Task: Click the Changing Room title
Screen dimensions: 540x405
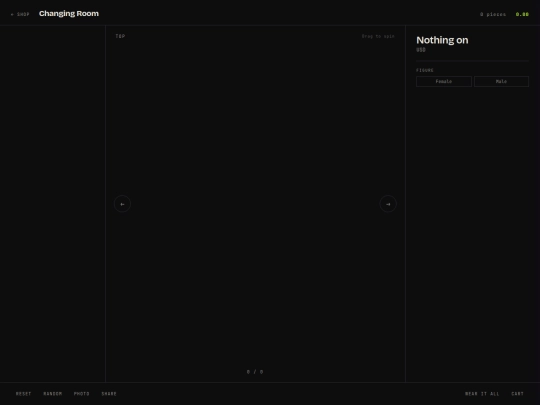Action: click(x=69, y=13)
